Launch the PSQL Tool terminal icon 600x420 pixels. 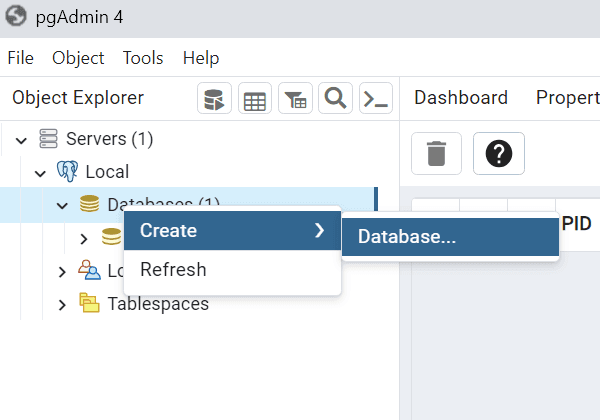point(376,98)
